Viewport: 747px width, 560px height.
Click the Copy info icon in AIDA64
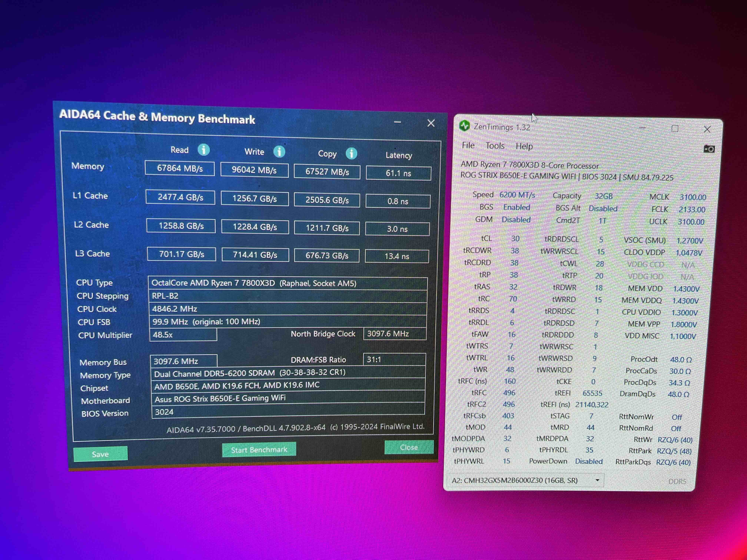click(351, 154)
